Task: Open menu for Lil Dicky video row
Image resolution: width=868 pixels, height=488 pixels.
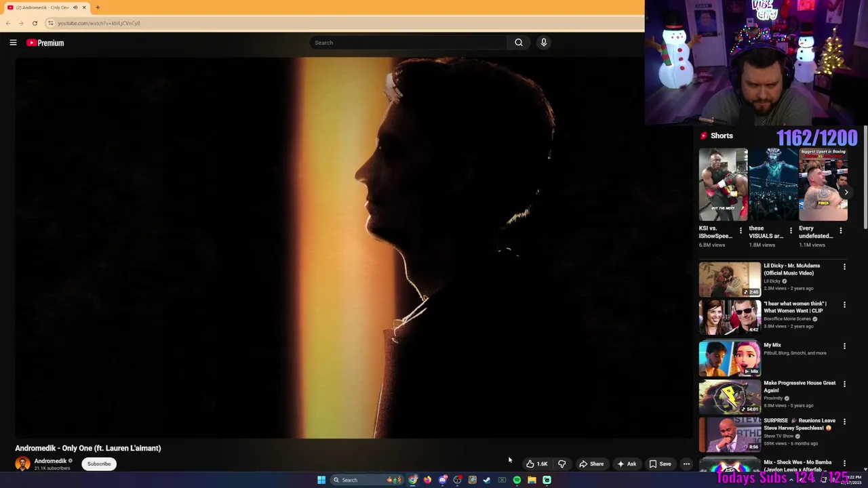Action: [x=844, y=267]
